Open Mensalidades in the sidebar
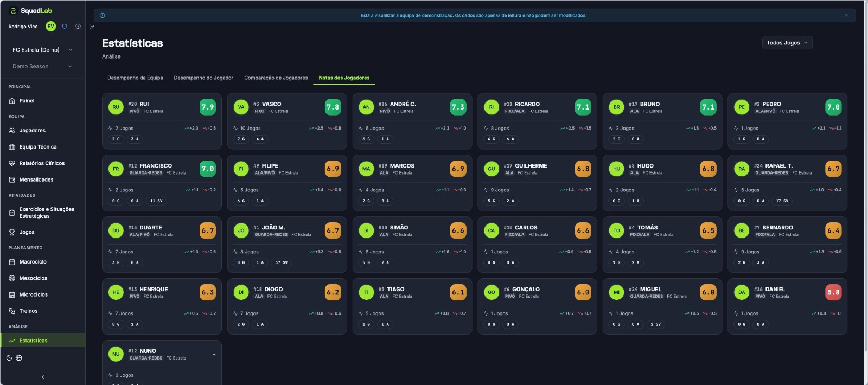 click(x=43, y=179)
